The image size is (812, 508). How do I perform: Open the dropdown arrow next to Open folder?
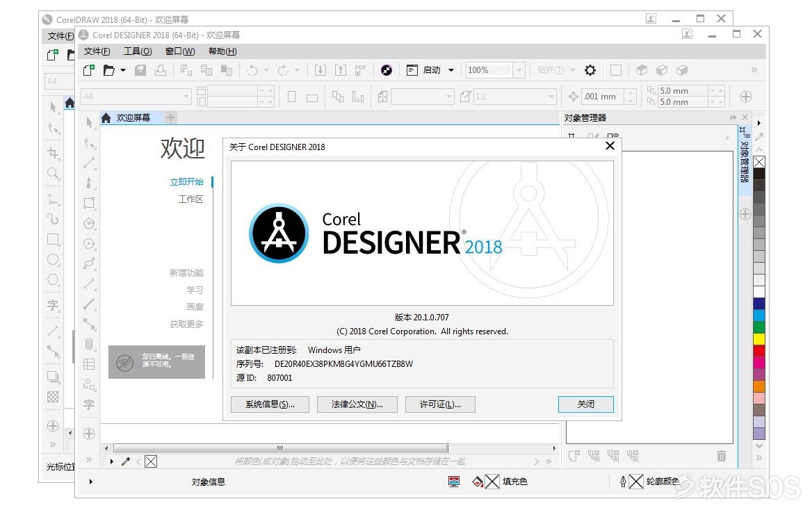coord(123,70)
